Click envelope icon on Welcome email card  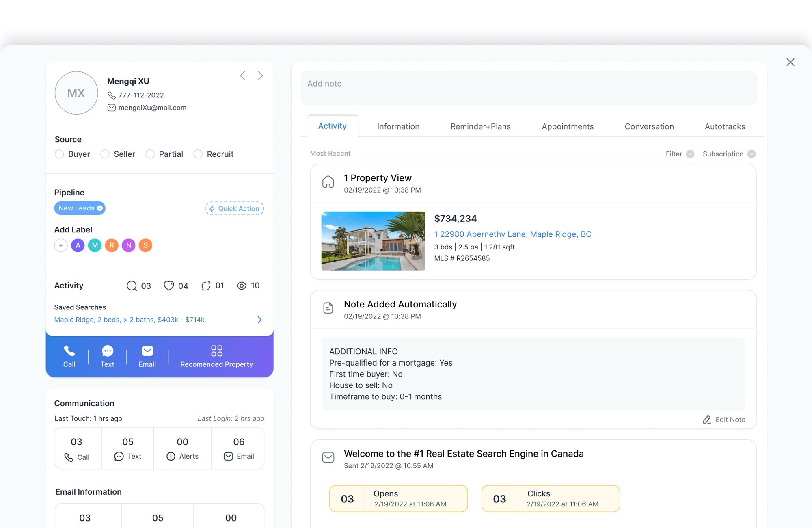click(x=328, y=458)
